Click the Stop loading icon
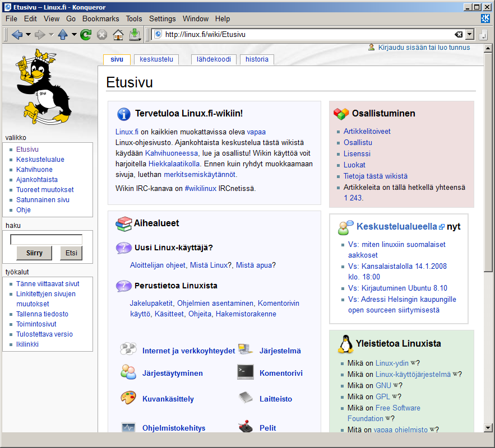This screenshot has height=448, width=495. tap(102, 35)
